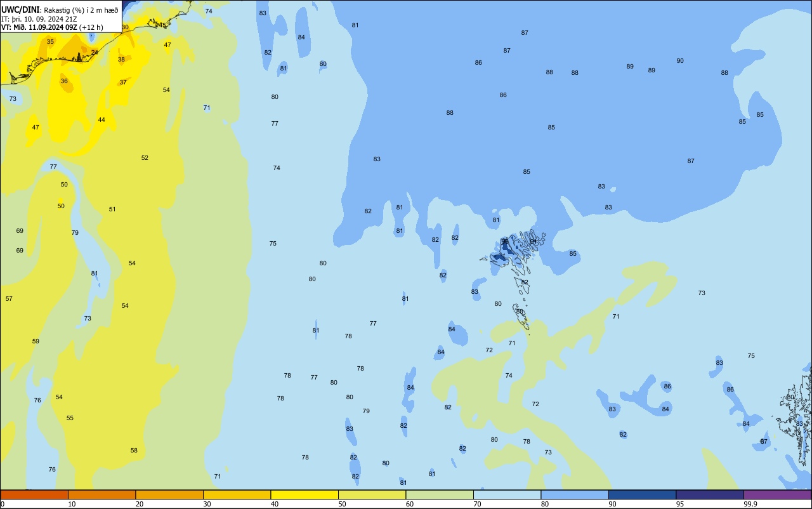Click the humidity value 58 on the map

point(134,451)
